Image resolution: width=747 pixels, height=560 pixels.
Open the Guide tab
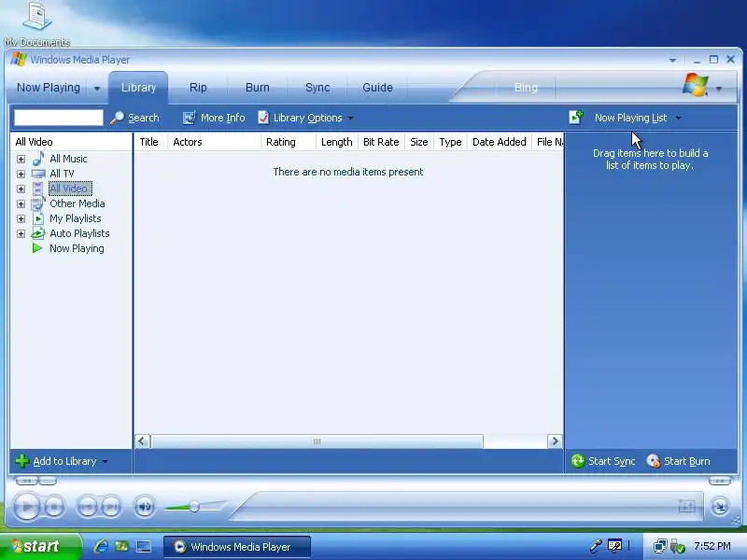pos(377,88)
